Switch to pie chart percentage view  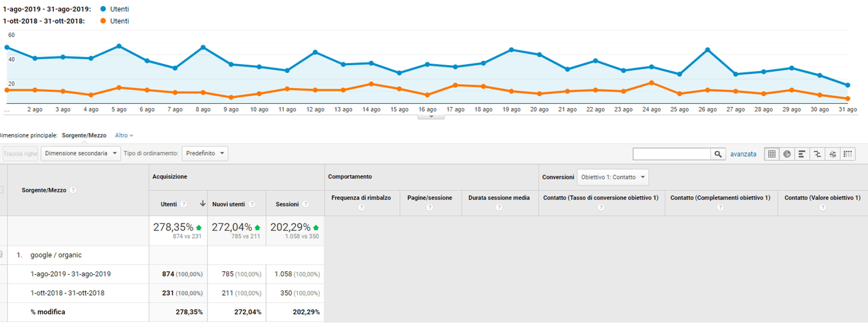787,154
